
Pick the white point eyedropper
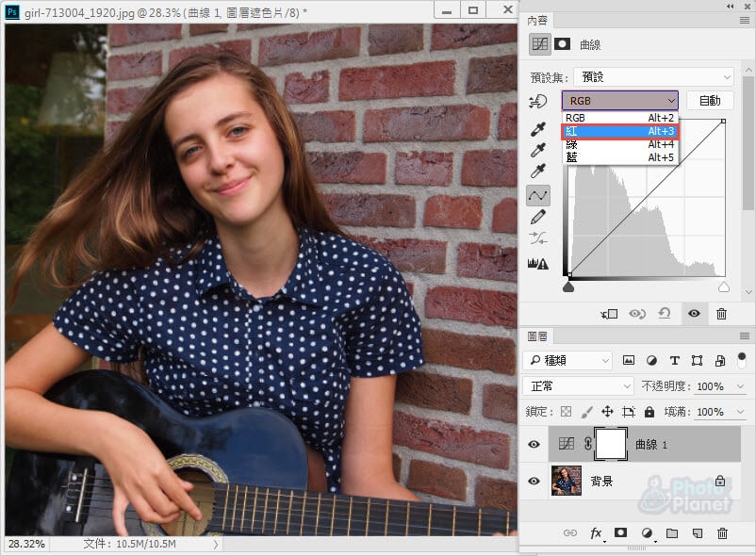click(x=538, y=171)
